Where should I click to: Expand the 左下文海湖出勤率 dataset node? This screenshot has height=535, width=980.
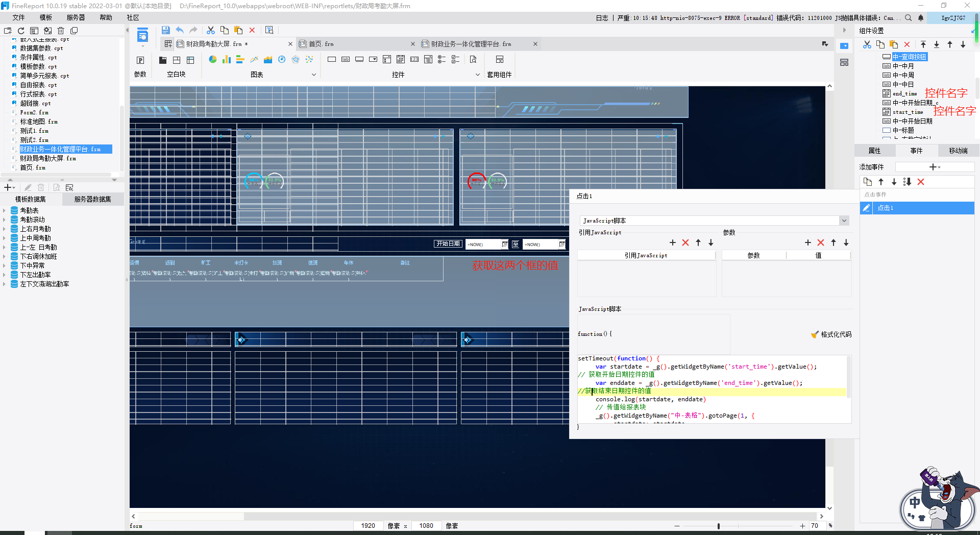(4, 284)
